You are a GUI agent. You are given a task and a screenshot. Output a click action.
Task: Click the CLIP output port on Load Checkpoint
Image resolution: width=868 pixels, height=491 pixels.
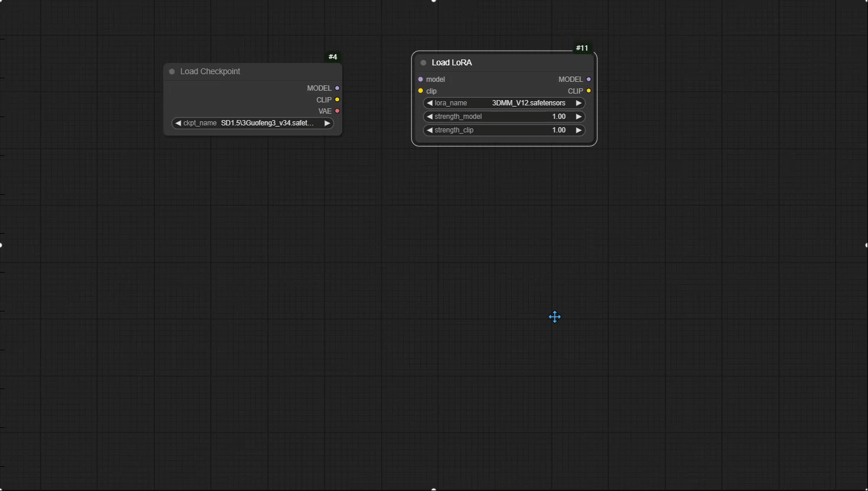337,100
